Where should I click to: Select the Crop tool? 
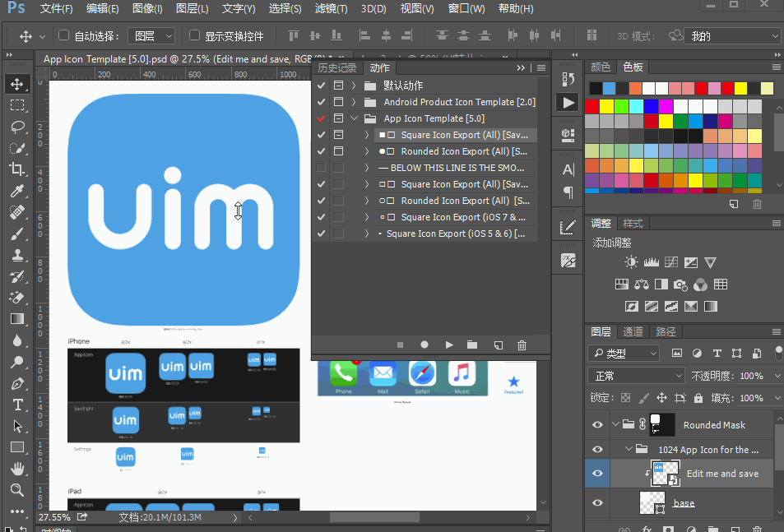click(x=17, y=169)
